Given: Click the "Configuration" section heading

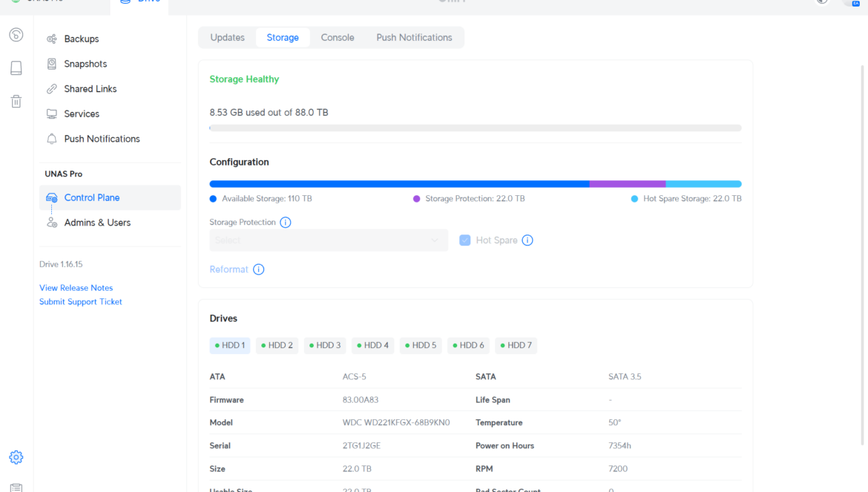Looking at the screenshot, I should pyautogui.click(x=239, y=163).
